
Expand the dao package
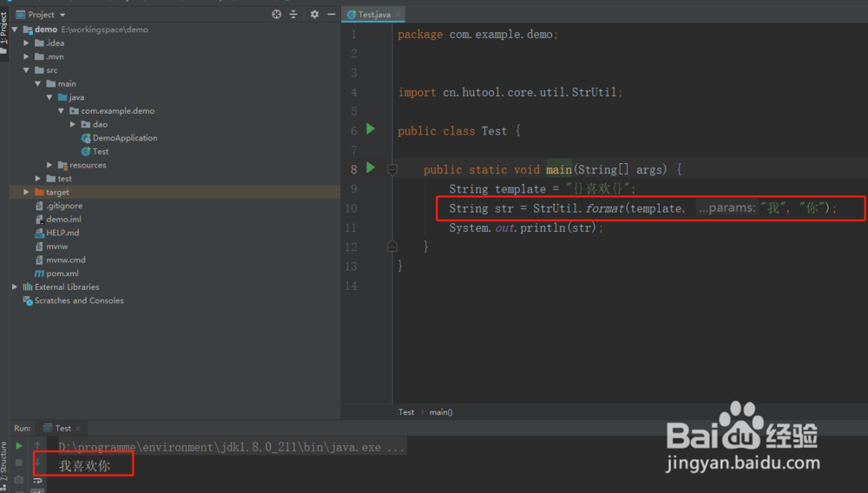tap(73, 124)
